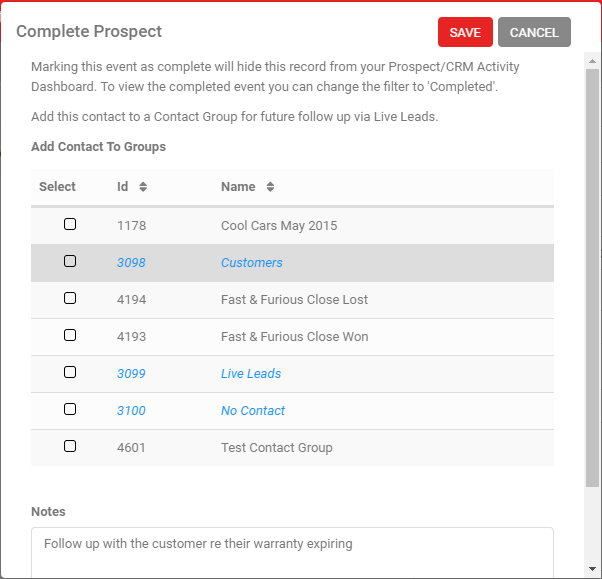
Task: Sort groups by Id column arrows
Action: pyautogui.click(x=143, y=187)
